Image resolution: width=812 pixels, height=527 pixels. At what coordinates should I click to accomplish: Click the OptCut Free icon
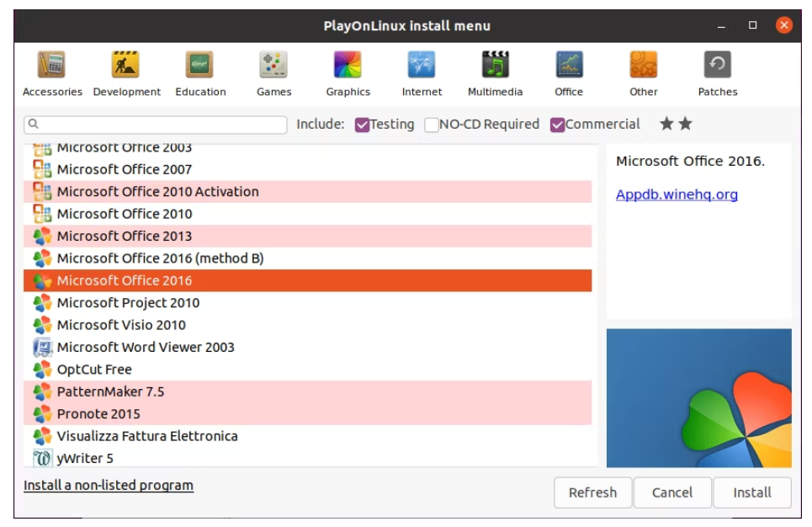[x=42, y=370]
